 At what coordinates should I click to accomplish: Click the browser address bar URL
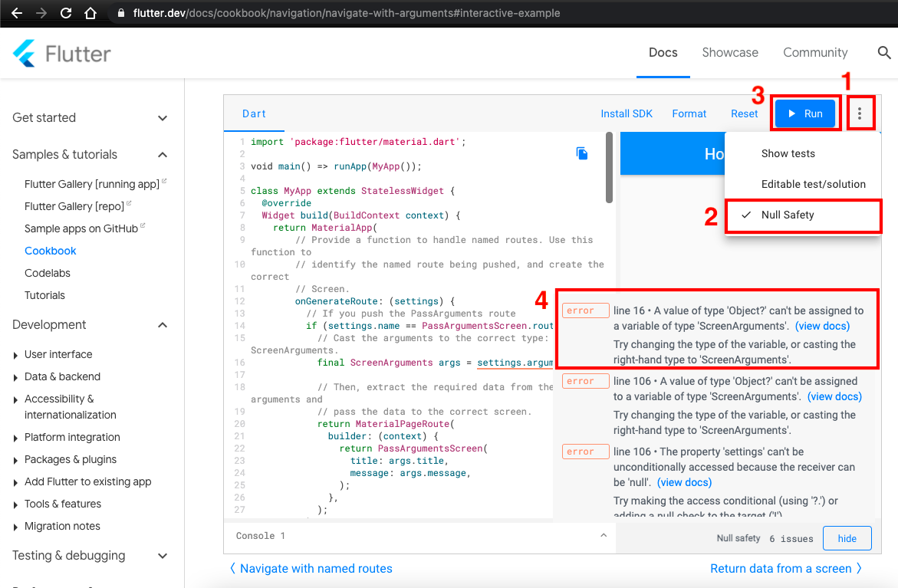347,12
